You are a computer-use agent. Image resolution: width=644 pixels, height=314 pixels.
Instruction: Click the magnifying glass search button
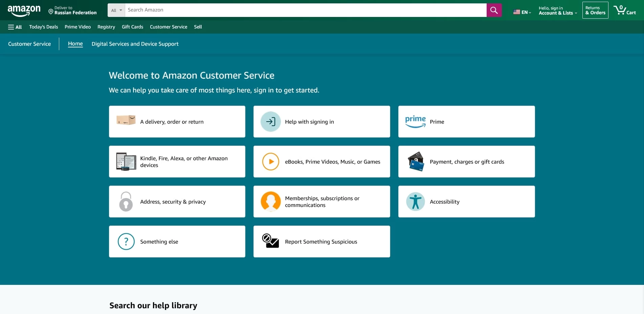(x=494, y=10)
